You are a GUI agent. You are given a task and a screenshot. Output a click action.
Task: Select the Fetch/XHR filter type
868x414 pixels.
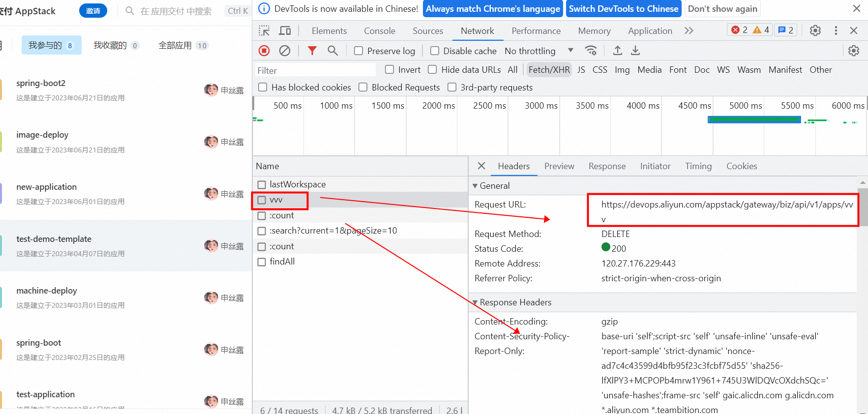tap(549, 70)
